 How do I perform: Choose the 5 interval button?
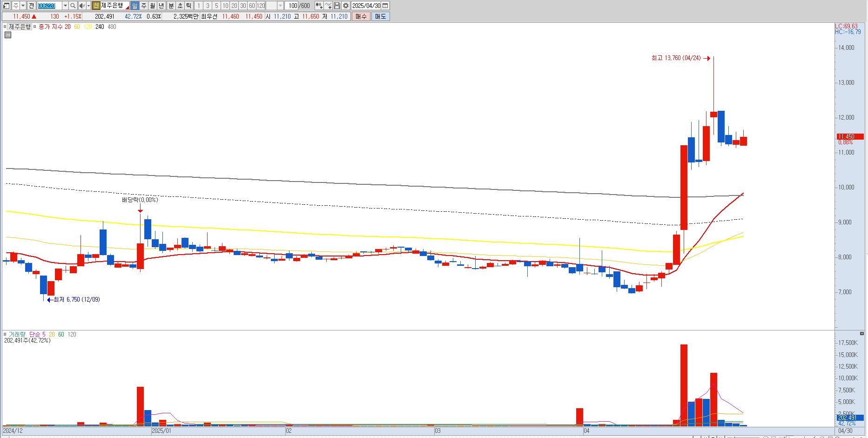click(216, 6)
